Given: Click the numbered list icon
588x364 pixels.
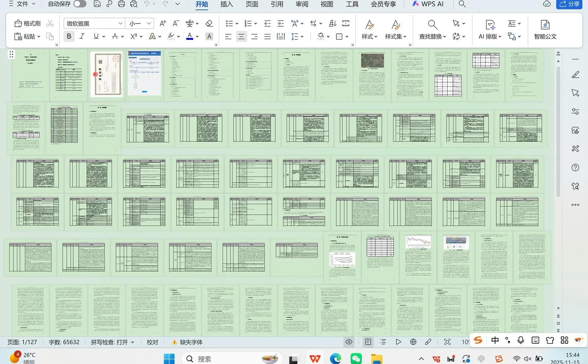Looking at the screenshot, I should (248, 23).
